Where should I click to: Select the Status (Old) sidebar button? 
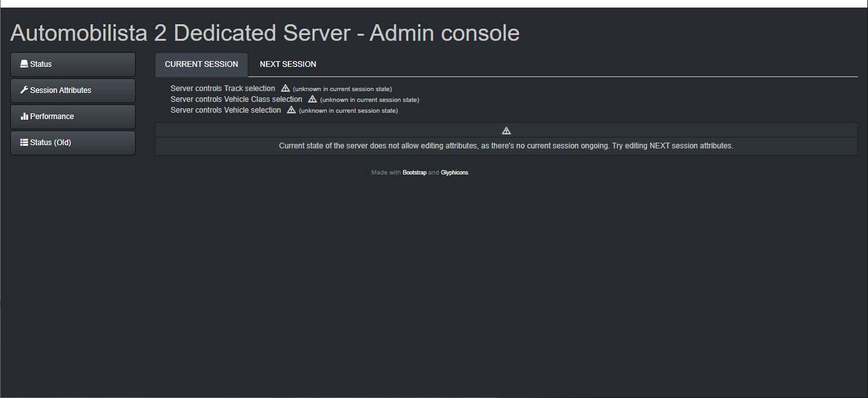pyautogui.click(x=73, y=143)
